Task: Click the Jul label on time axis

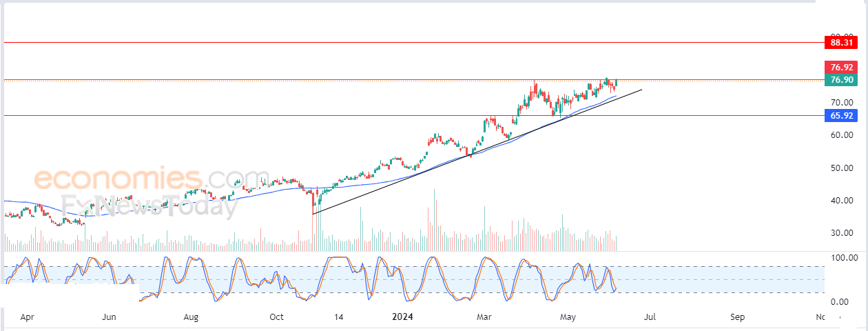Action: [x=650, y=317]
